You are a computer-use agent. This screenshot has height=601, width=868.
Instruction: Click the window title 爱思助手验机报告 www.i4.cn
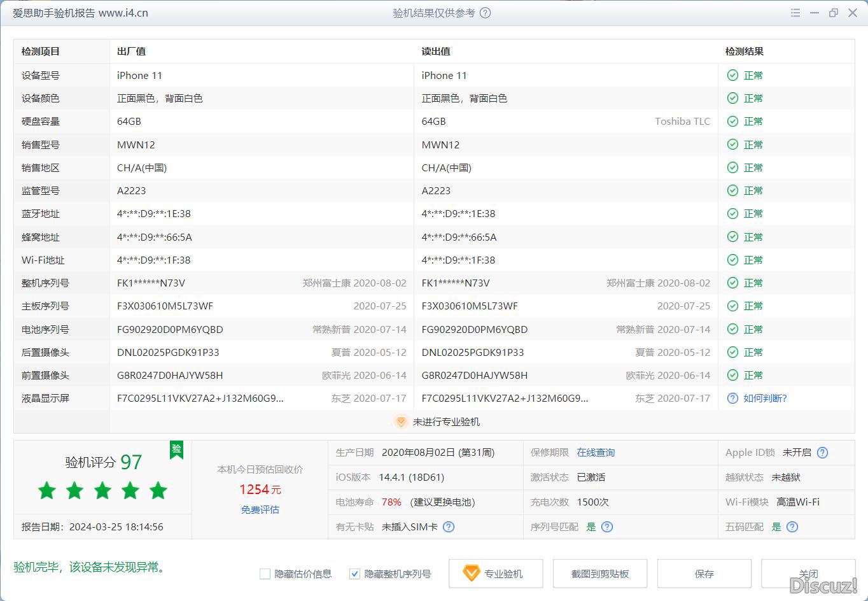pyautogui.click(x=80, y=13)
